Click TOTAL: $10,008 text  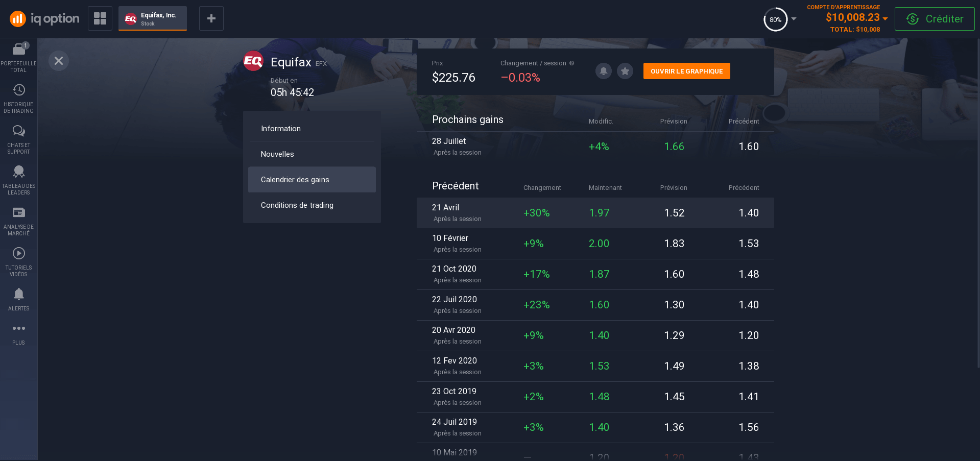click(x=855, y=30)
